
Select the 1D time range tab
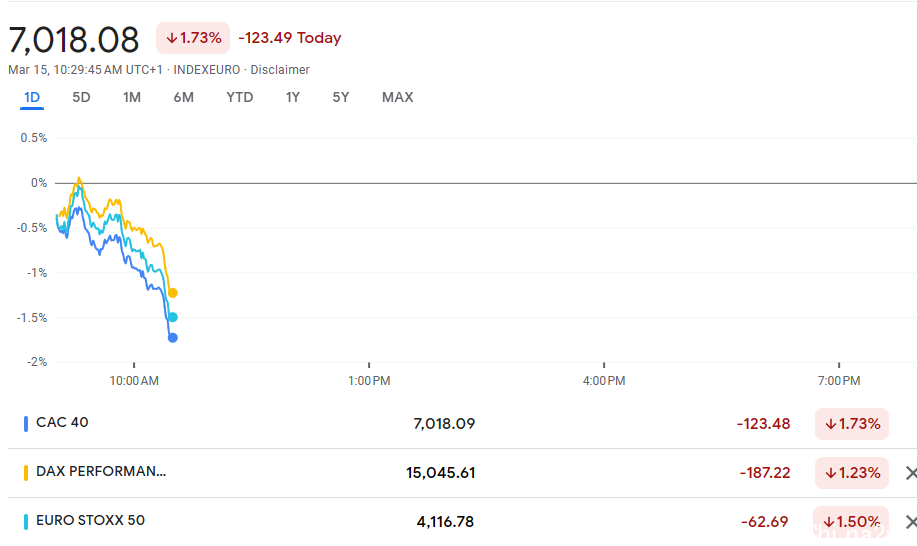click(32, 97)
